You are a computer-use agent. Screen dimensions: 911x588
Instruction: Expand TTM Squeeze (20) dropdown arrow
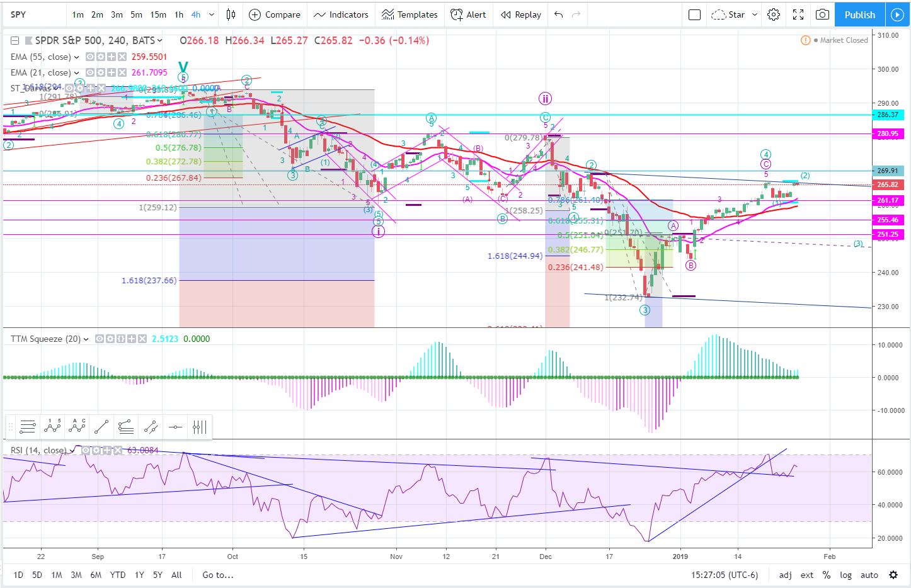(x=86, y=339)
